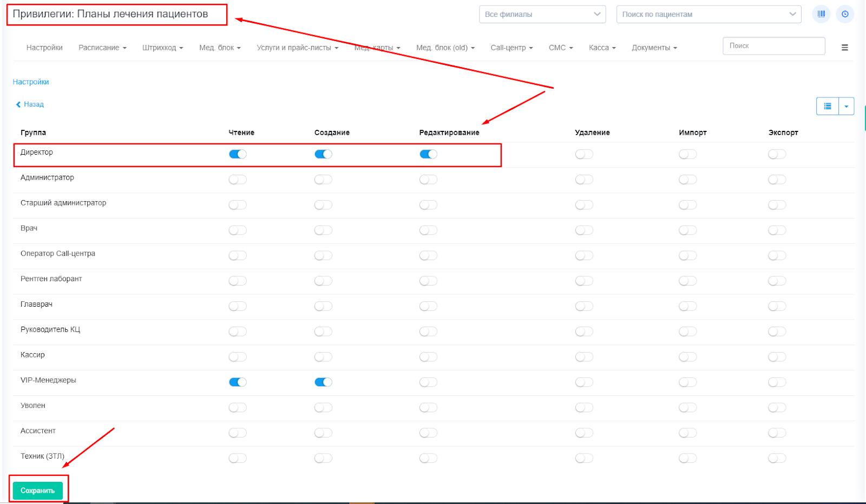Image resolution: width=866 pixels, height=504 pixels.
Task: Enable Удаление for Директор
Action: tap(584, 154)
